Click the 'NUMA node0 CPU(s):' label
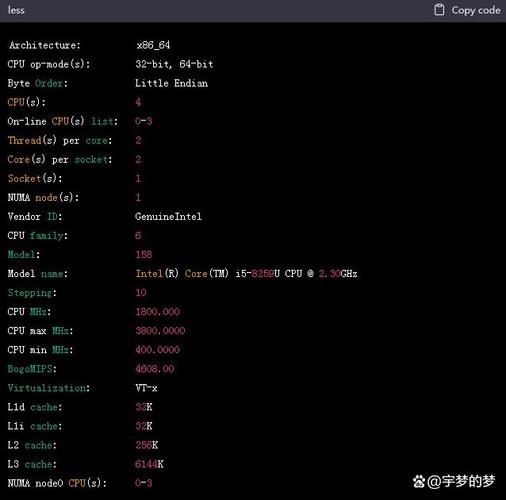The width and height of the screenshot is (506, 500). (x=57, y=483)
